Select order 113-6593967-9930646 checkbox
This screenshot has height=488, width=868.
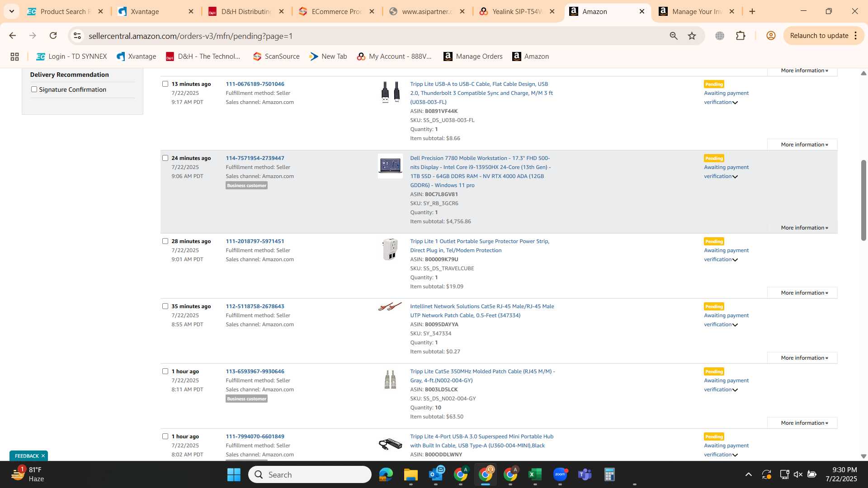click(165, 371)
